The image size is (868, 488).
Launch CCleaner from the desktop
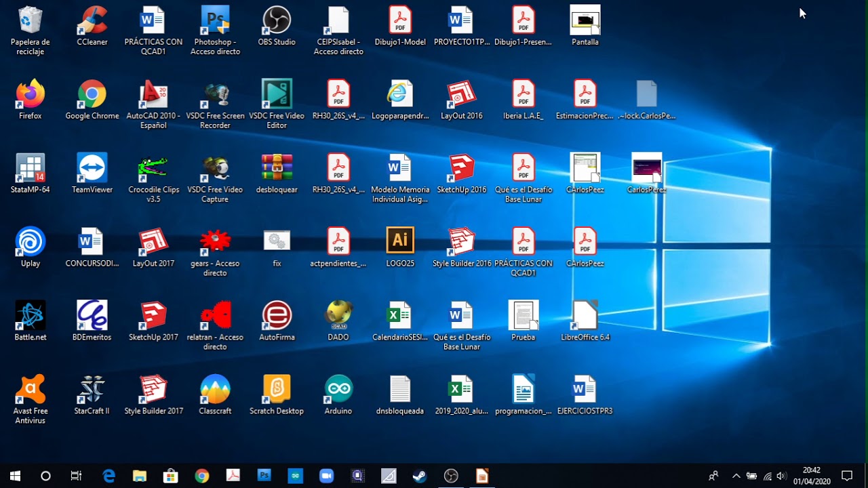click(x=92, y=20)
